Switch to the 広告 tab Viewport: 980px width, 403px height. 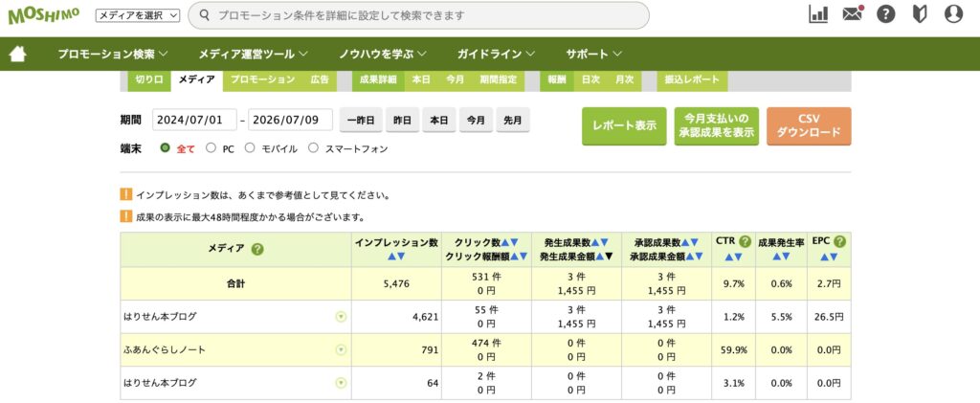tap(320, 80)
